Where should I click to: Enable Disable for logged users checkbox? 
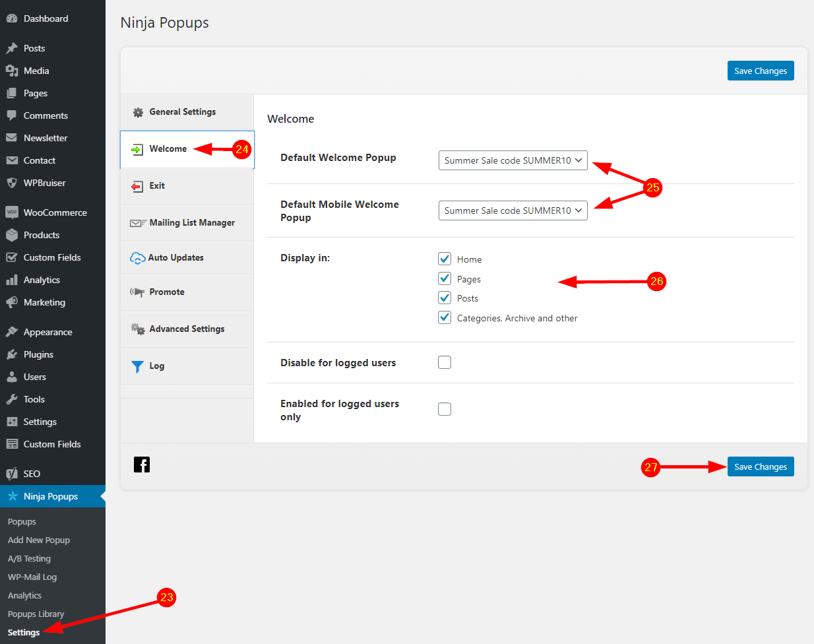coord(445,362)
